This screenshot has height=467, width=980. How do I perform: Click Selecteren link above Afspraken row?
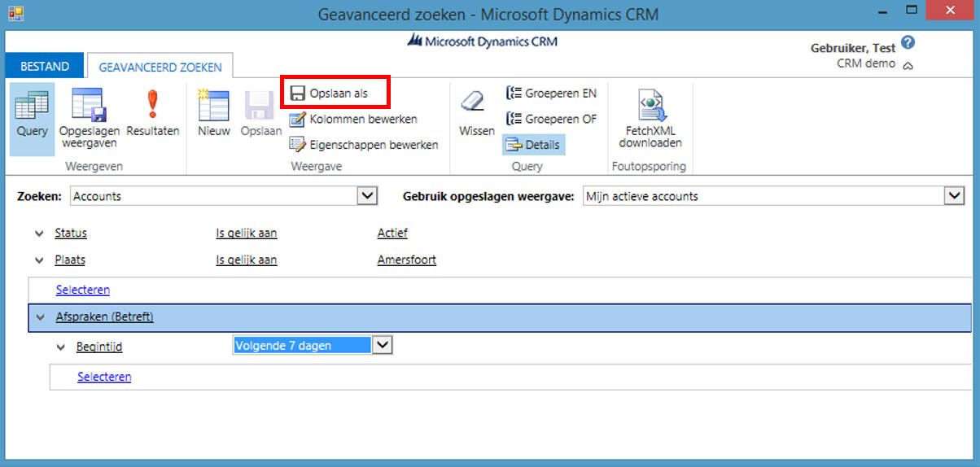[83, 290]
